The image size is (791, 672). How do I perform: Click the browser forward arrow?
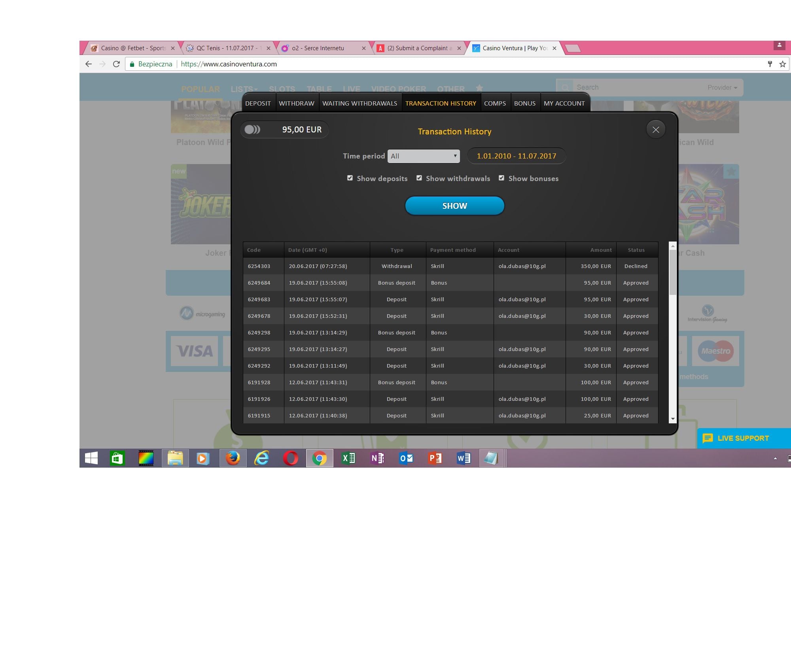102,64
